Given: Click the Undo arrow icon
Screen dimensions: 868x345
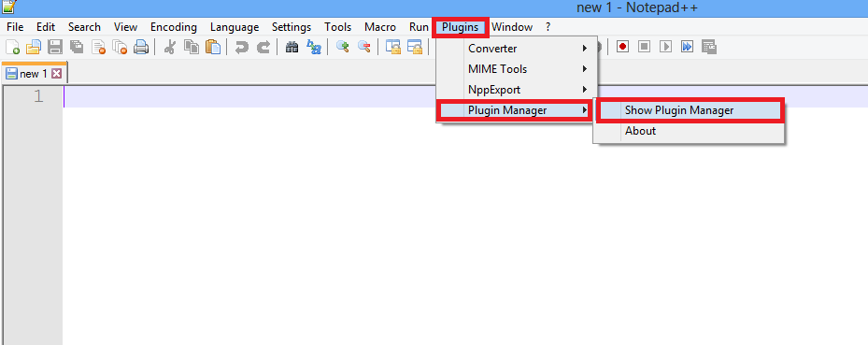Looking at the screenshot, I should pyautogui.click(x=242, y=47).
